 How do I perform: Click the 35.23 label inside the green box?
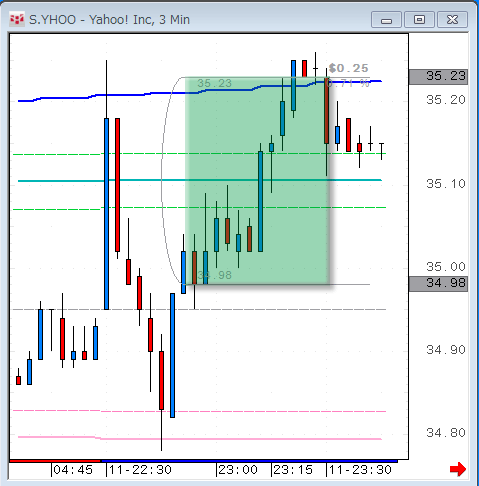coord(214,83)
